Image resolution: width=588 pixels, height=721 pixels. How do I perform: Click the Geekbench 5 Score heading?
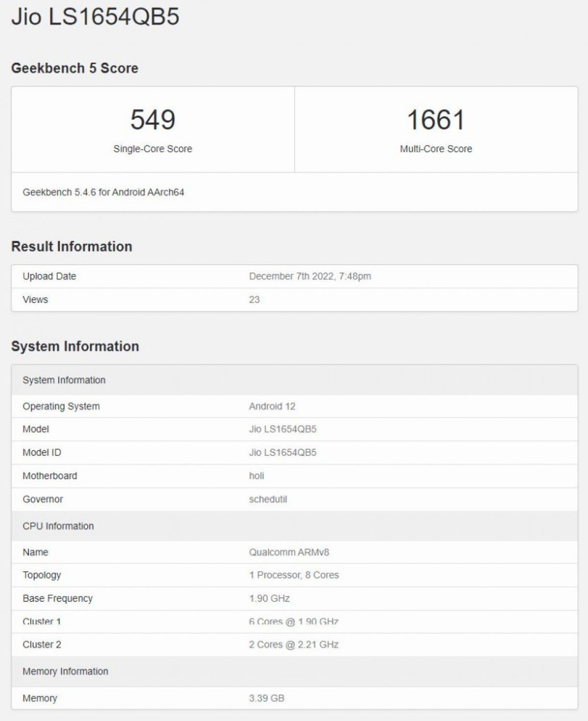pos(75,68)
